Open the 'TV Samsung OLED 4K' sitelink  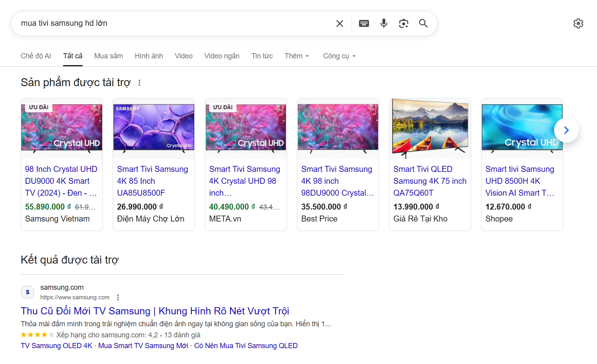coord(56,346)
